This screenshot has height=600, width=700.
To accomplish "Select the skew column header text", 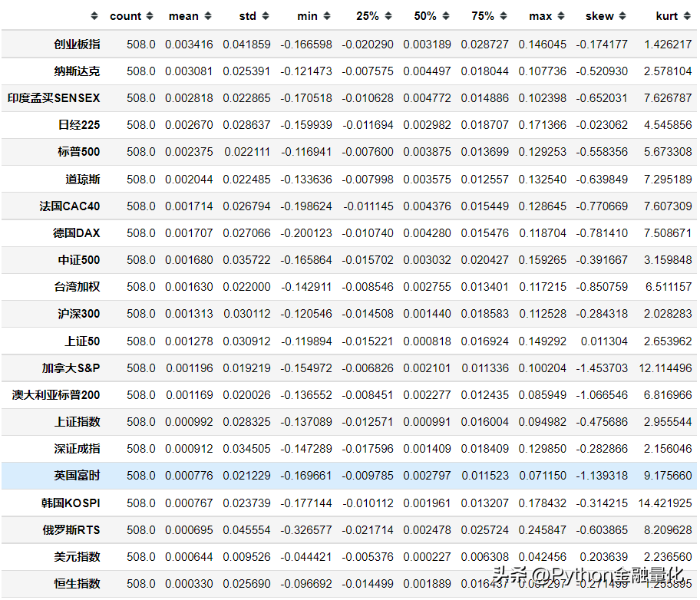I will [599, 16].
